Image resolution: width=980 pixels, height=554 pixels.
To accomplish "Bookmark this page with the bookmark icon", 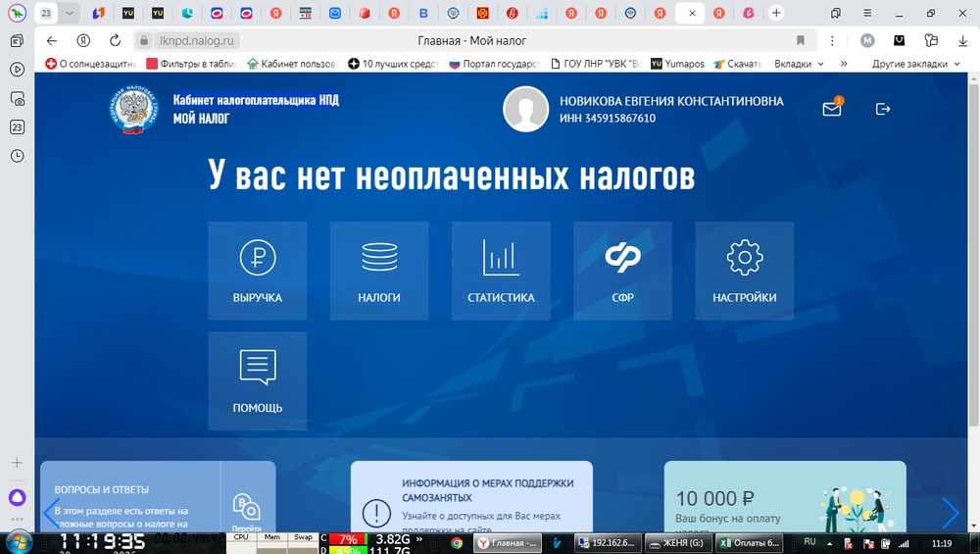I will click(x=801, y=40).
